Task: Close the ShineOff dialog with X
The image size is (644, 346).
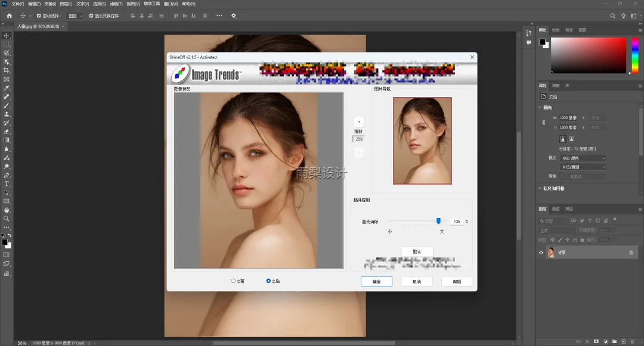Action: 472,57
